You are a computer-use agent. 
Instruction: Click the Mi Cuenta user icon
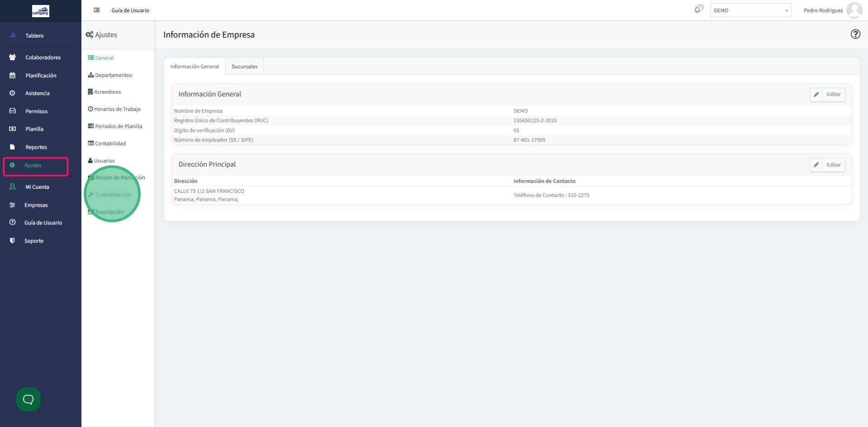[13, 186]
